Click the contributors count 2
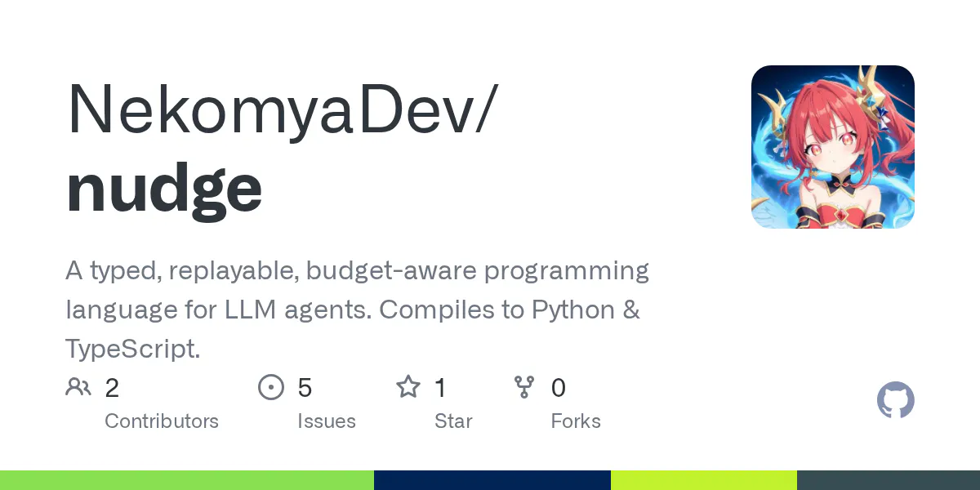Viewport: 980px width, 490px height. (112, 388)
